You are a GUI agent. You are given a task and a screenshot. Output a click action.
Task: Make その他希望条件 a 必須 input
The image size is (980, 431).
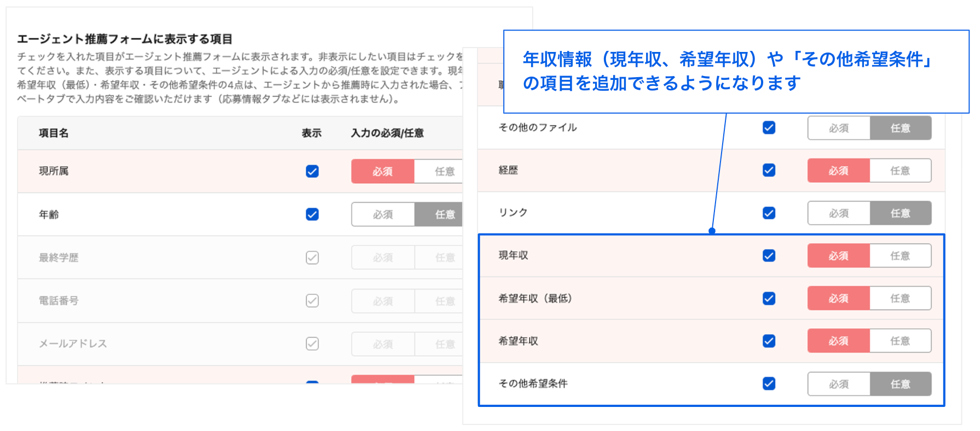(x=839, y=384)
